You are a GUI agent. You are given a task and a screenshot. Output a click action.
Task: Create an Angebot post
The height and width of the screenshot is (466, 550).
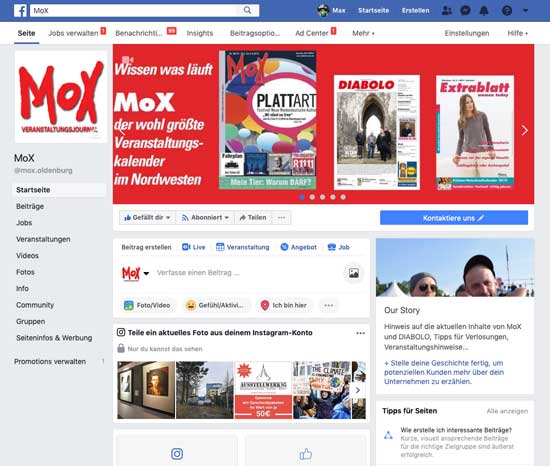tap(299, 247)
